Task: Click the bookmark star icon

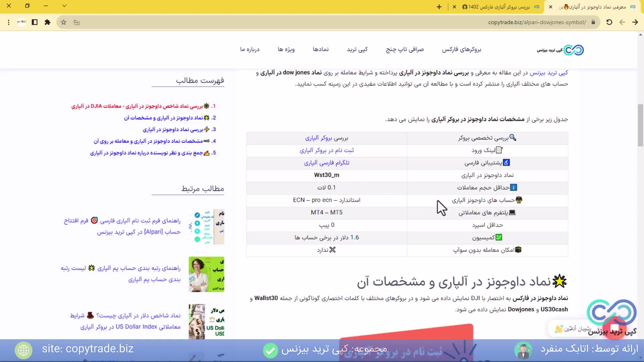Action: 63,22
